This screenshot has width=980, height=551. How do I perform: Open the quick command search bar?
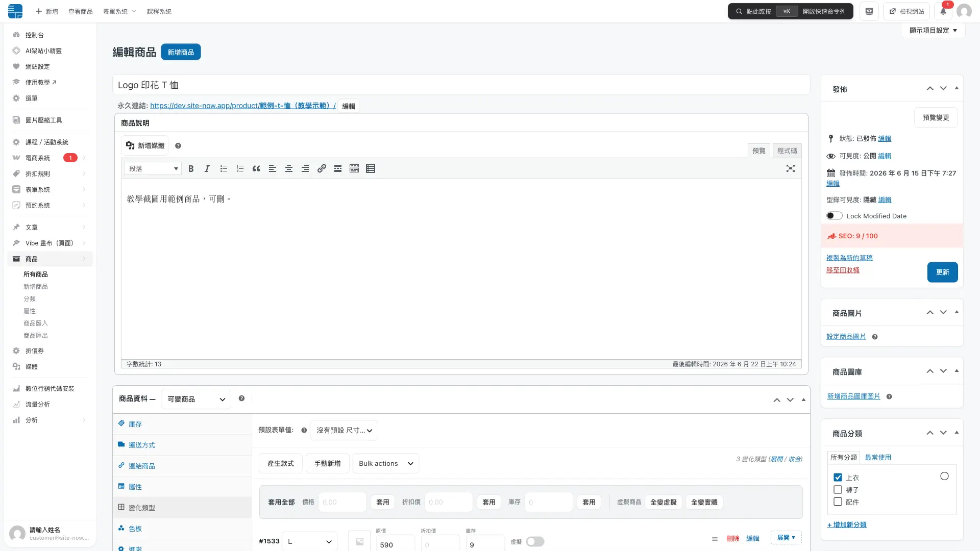pyautogui.click(x=790, y=11)
